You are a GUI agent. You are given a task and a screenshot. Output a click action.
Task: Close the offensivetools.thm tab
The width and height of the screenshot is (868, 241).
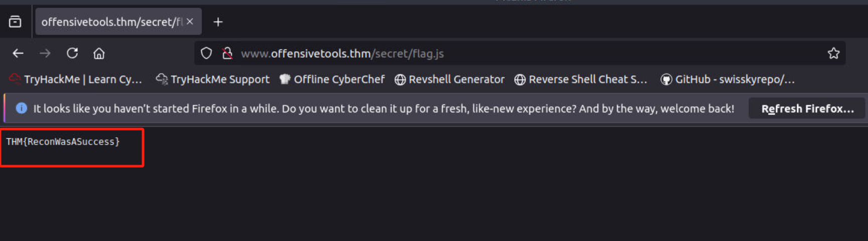(x=190, y=22)
